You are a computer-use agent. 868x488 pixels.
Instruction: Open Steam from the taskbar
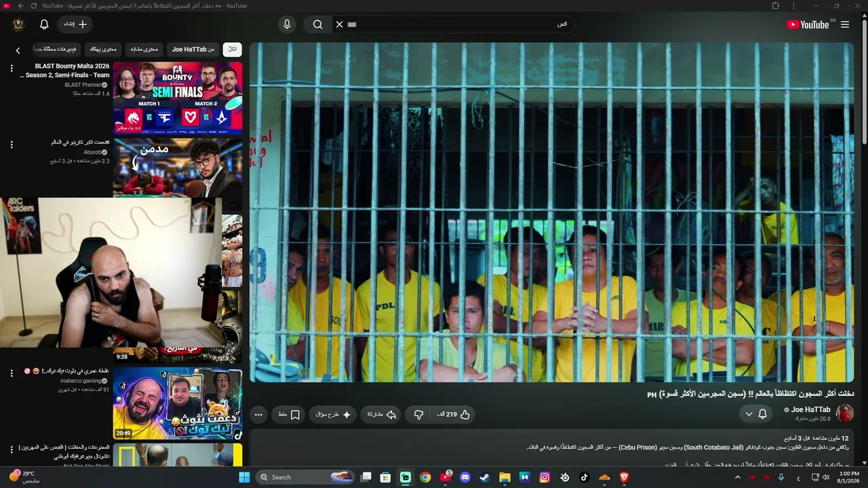click(x=485, y=477)
